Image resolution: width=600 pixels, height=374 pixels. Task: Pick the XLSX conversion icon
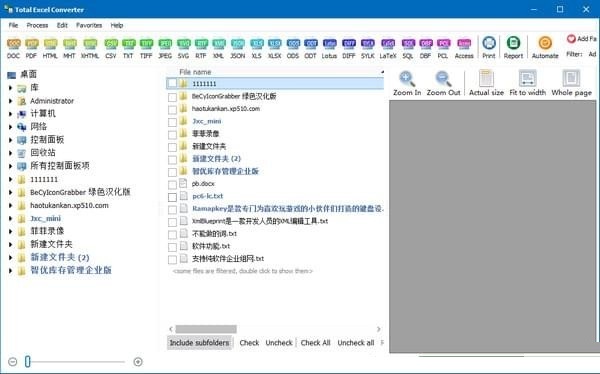click(274, 48)
